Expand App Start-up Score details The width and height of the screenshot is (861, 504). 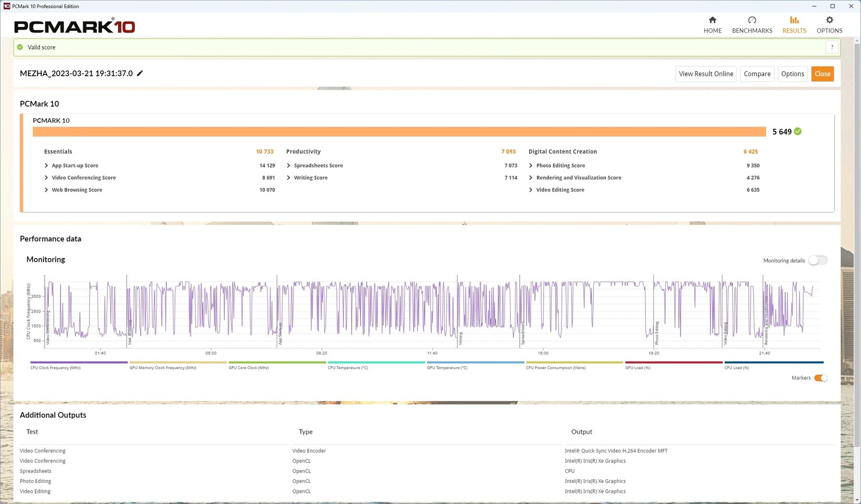[46, 165]
